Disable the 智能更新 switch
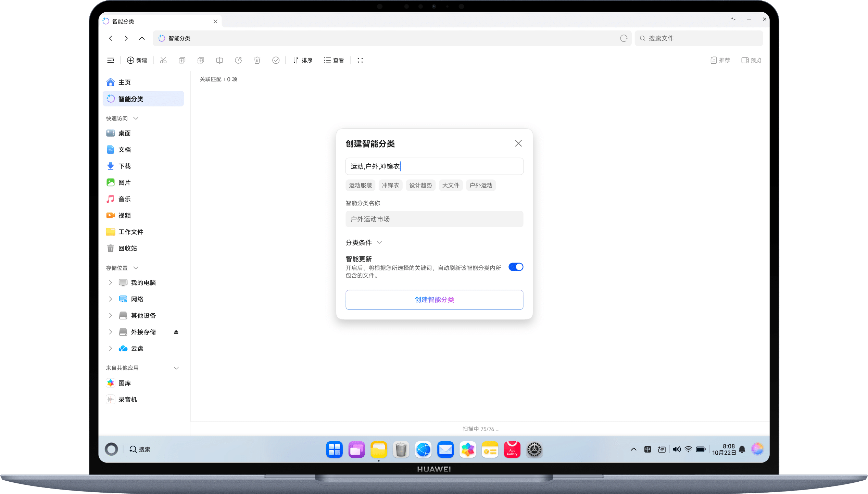868x494 pixels. (x=516, y=267)
